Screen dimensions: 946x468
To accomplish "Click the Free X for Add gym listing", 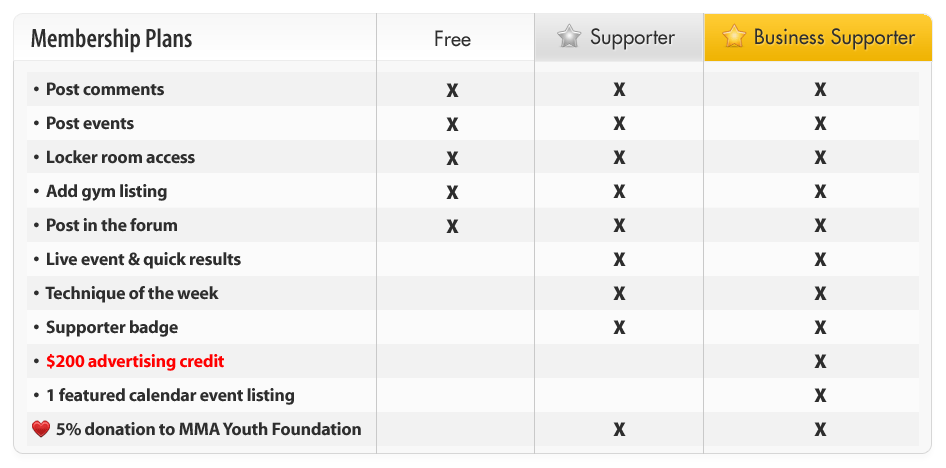I will pos(452,192).
